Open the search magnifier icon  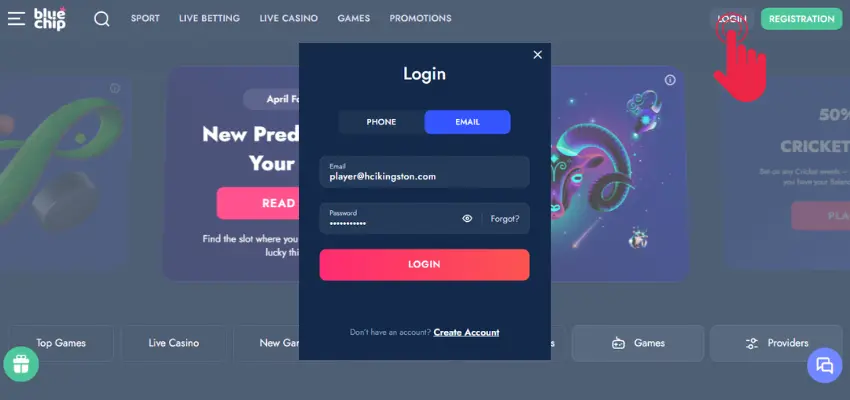click(x=101, y=19)
